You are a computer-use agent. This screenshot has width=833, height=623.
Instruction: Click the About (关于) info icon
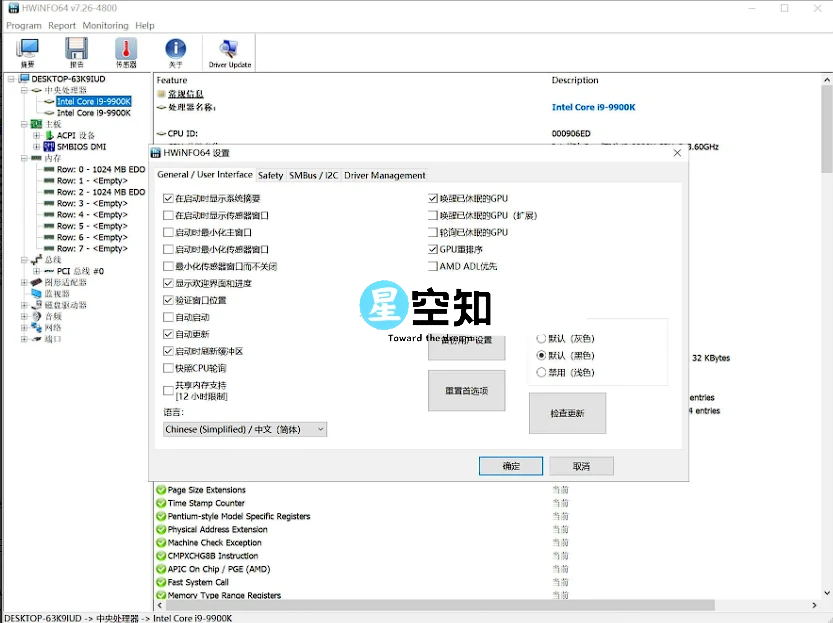coord(175,50)
